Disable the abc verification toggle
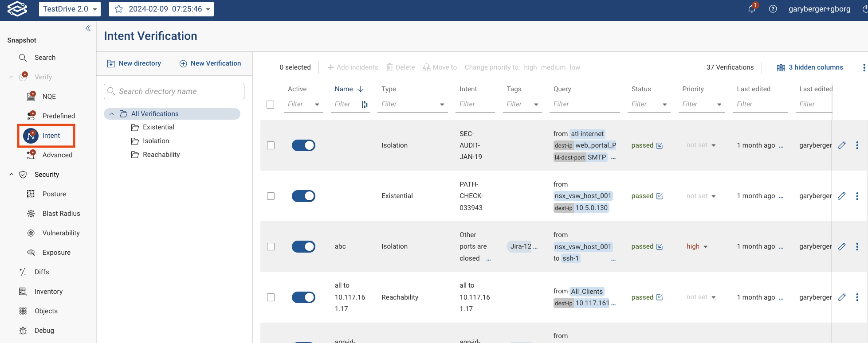 (x=303, y=246)
